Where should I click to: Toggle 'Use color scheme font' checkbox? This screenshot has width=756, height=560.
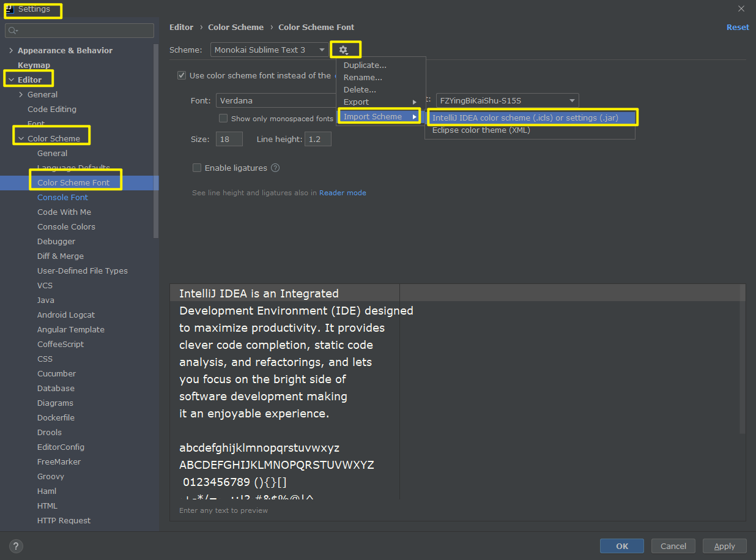coord(182,75)
